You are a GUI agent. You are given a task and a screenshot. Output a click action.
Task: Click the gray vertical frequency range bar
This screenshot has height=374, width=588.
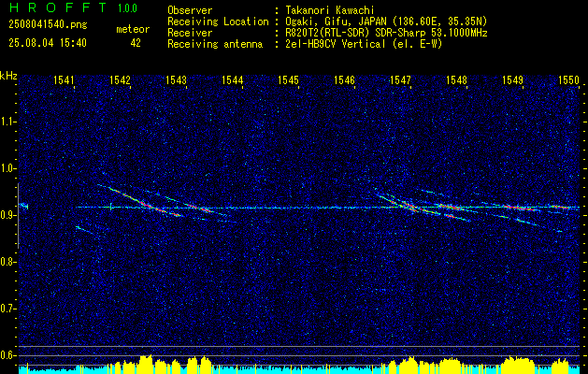pos(18,216)
